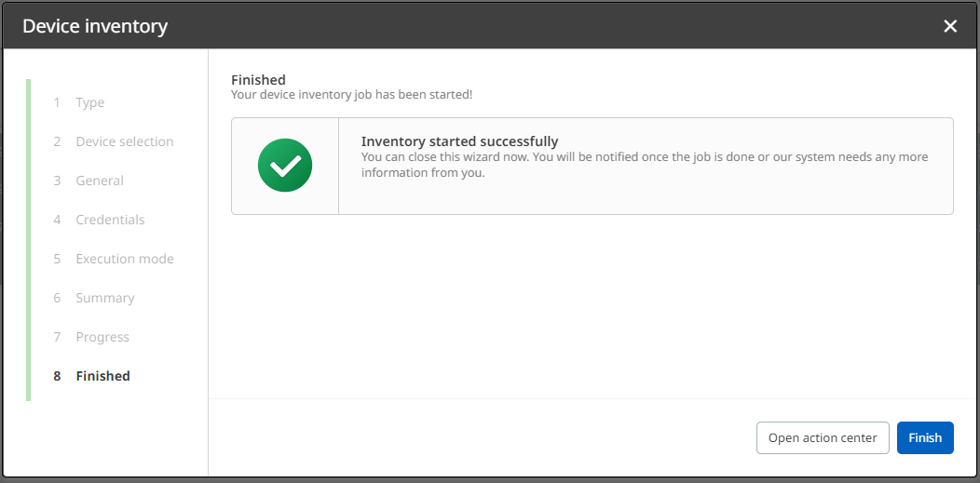
Task: Open the Credentials step
Action: tap(110, 220)
